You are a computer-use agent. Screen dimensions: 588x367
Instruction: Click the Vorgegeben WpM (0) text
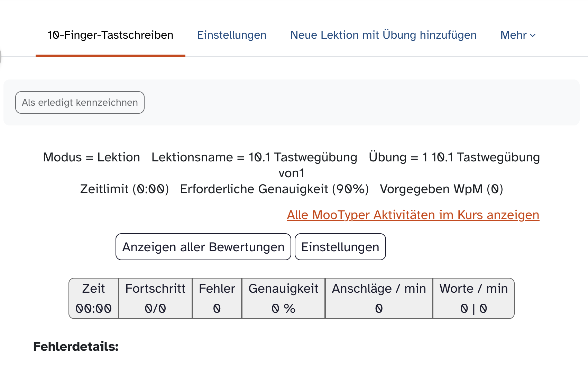[x=442, y=189]
